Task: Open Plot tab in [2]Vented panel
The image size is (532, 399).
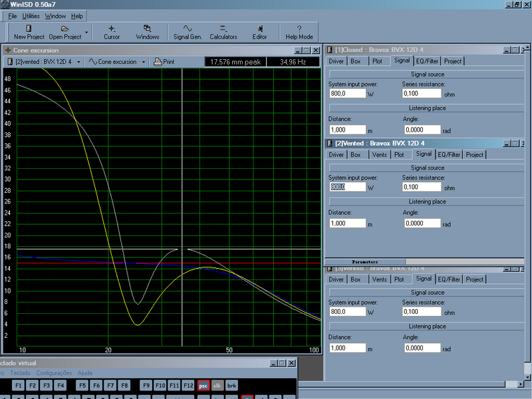Action: click(x=399, y=155)
